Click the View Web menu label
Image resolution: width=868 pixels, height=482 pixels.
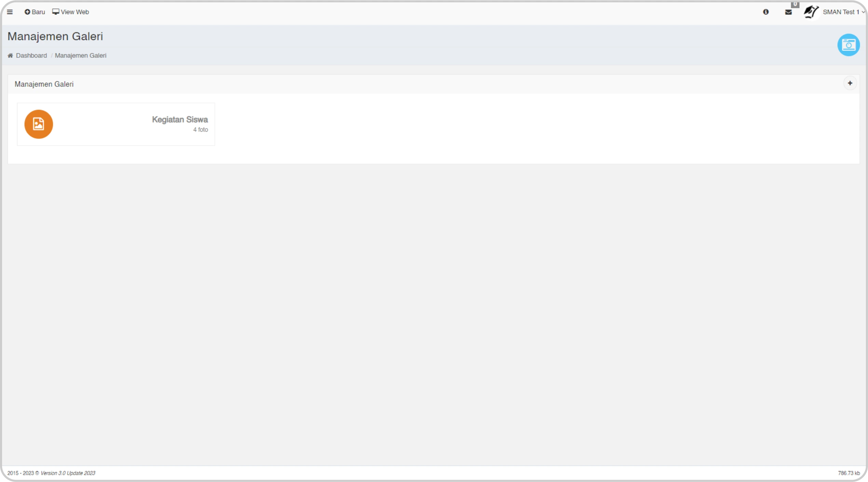[75, 12]
